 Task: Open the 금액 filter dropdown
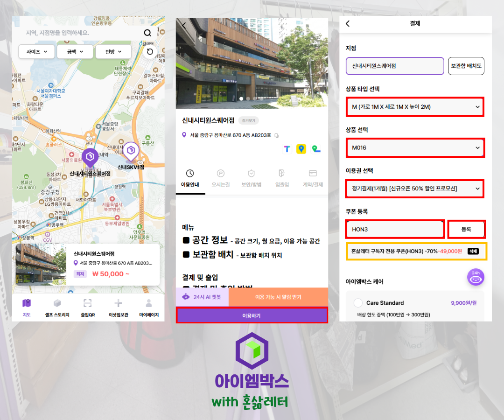pyautogui.click(x=75, y=51)
